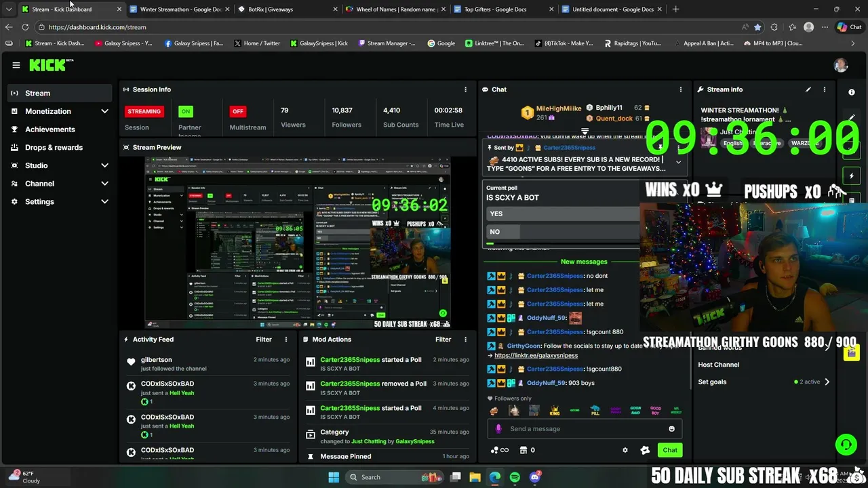868x488 pixels.
Task: Click the star-face icon beside Chat button
Action: click(x=645, y=450)
